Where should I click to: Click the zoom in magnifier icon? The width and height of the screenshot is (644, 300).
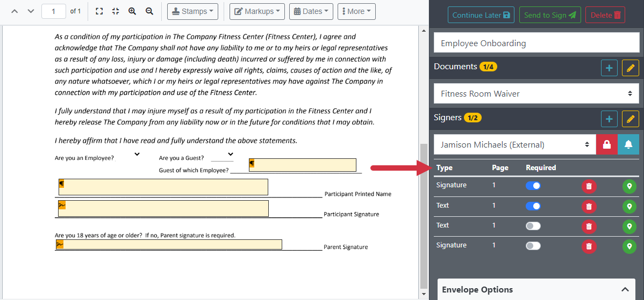pos(132,11)
